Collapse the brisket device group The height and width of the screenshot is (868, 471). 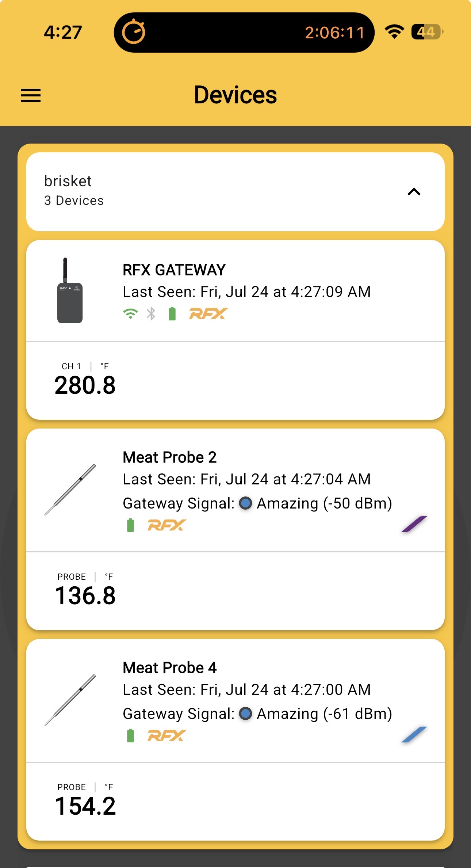(x=414, y=192)
